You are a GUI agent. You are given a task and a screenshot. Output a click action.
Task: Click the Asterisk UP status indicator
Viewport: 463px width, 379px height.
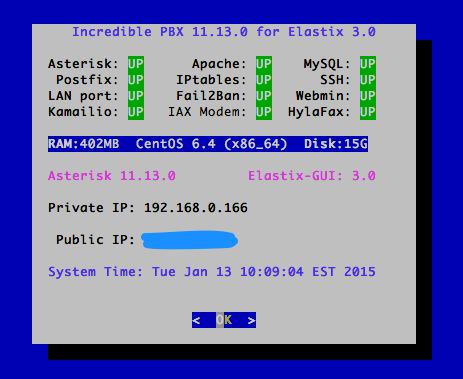click(136, 64)
